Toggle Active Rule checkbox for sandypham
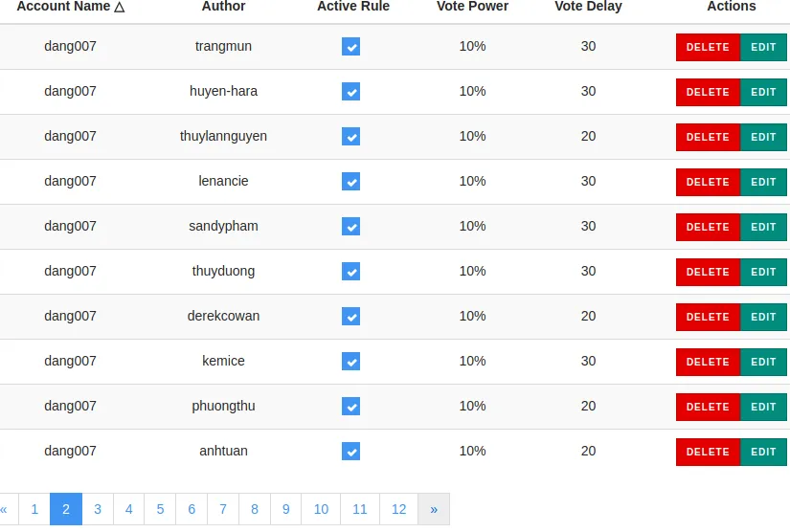790x532 pixels. click(x=350, y=226)
